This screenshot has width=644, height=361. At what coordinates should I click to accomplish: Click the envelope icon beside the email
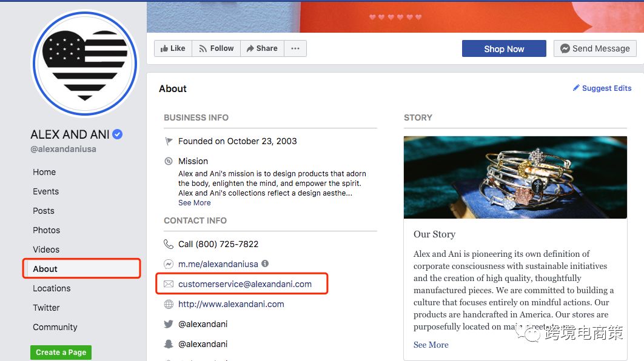(x=169, y=284)
